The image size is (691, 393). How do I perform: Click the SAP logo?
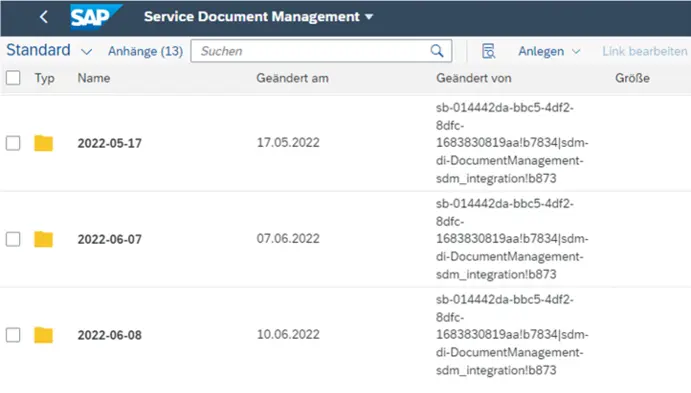[x=95, y=17]
